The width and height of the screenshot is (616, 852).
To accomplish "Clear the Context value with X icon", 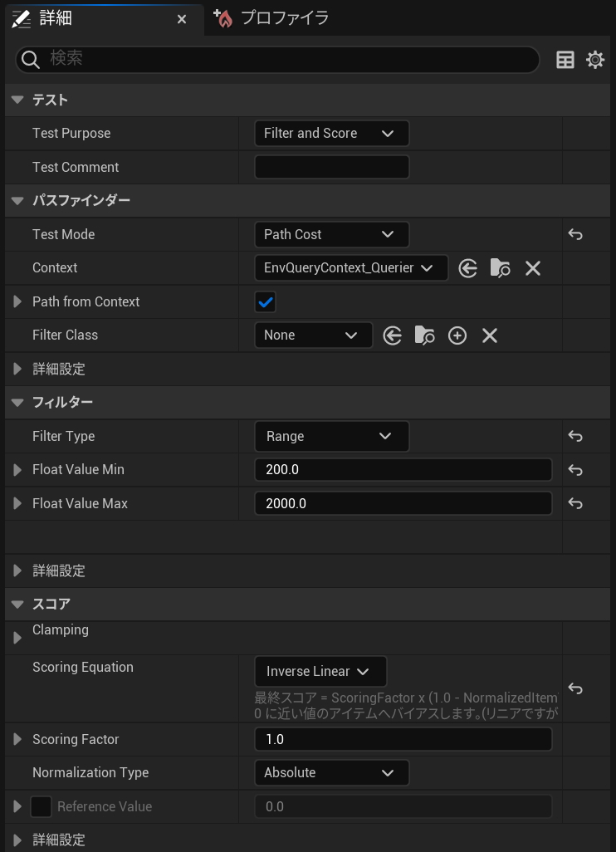I will click(533, 268).
